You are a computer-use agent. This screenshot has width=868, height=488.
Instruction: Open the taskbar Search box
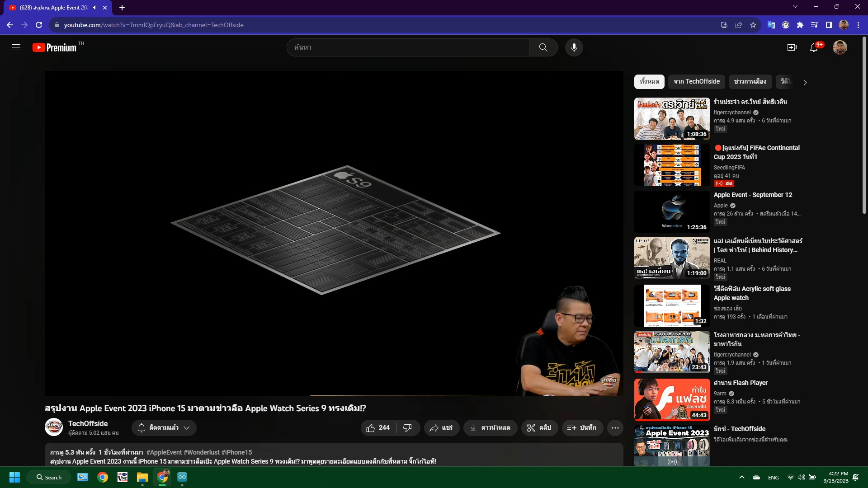(x=49, y=477)
